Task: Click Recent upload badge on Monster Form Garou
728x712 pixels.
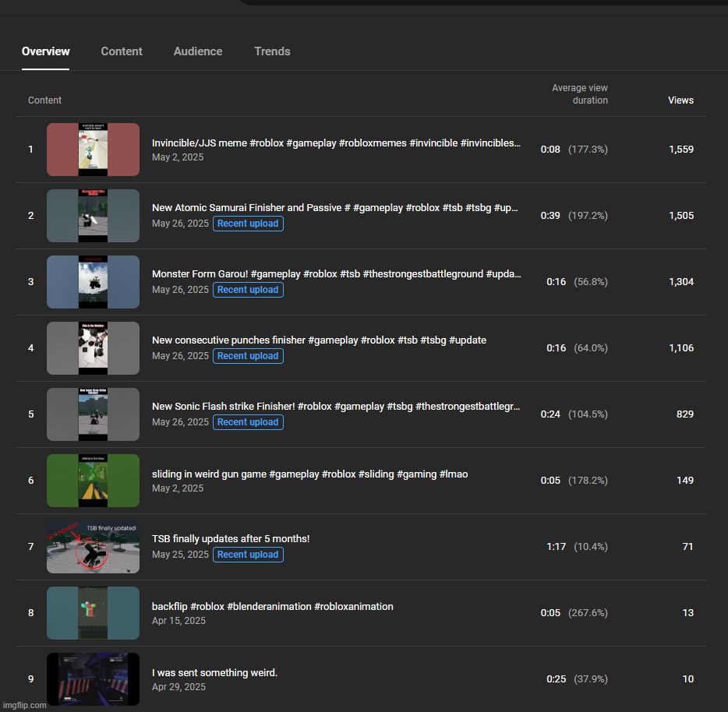Action: [x=248, y=290]
